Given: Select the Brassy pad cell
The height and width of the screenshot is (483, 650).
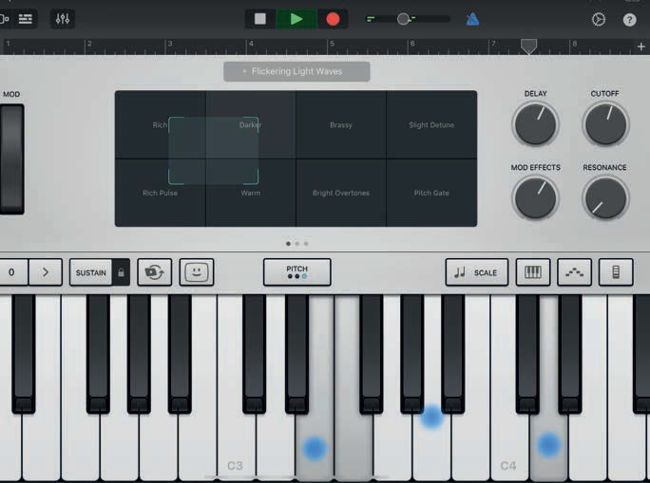Looking at the screenshot, I should point(341,125).
